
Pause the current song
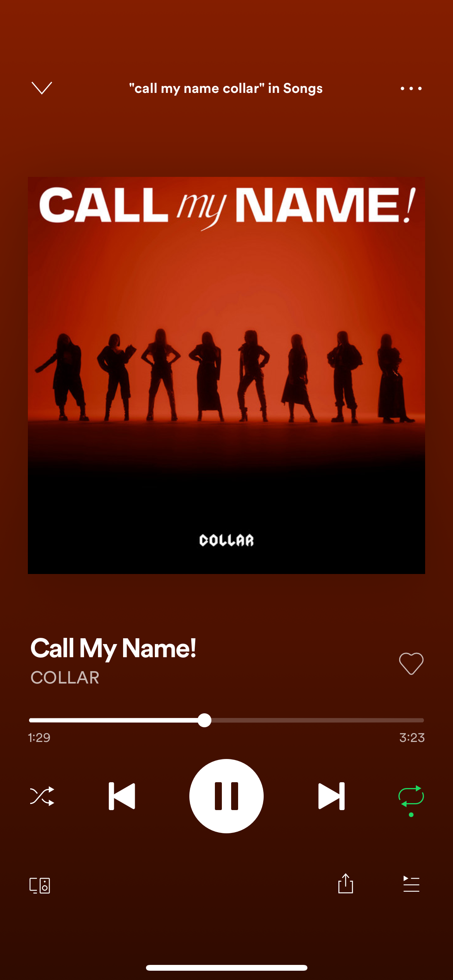(226, 796)
